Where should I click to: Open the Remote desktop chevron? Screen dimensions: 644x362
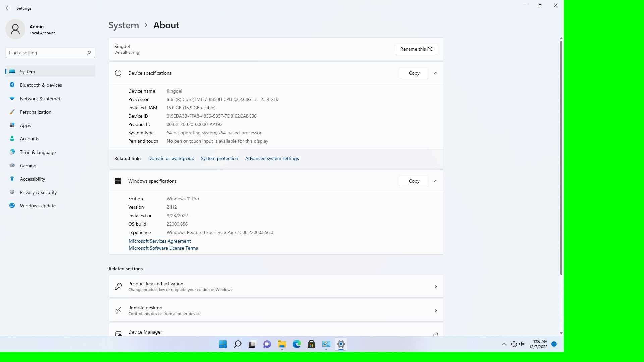436,310
